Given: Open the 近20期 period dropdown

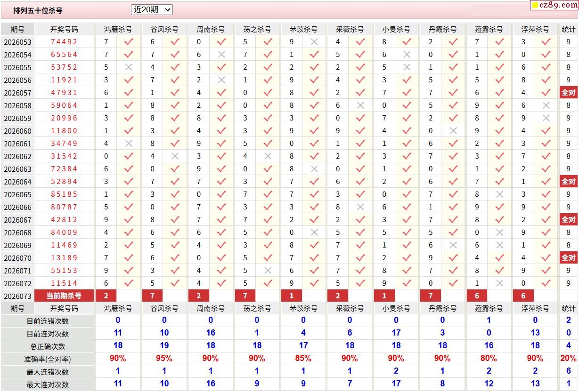Looking at the screenshot, I should point(152,9).
